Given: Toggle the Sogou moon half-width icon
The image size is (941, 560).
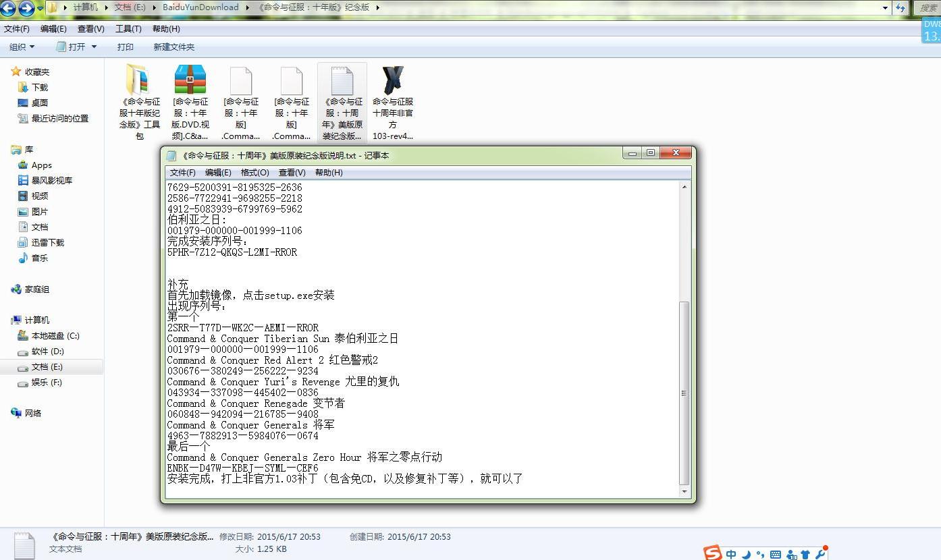Looking at the screenshot, I should pos(746,555).
